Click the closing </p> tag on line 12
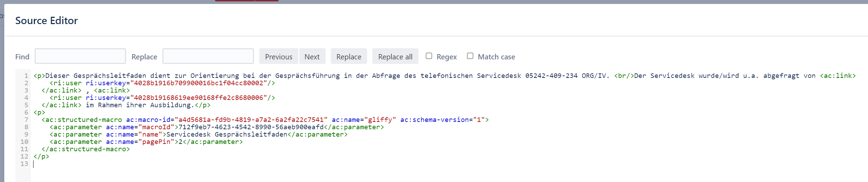This screenshot has height=182, width=868. click(x=41, y=156)
